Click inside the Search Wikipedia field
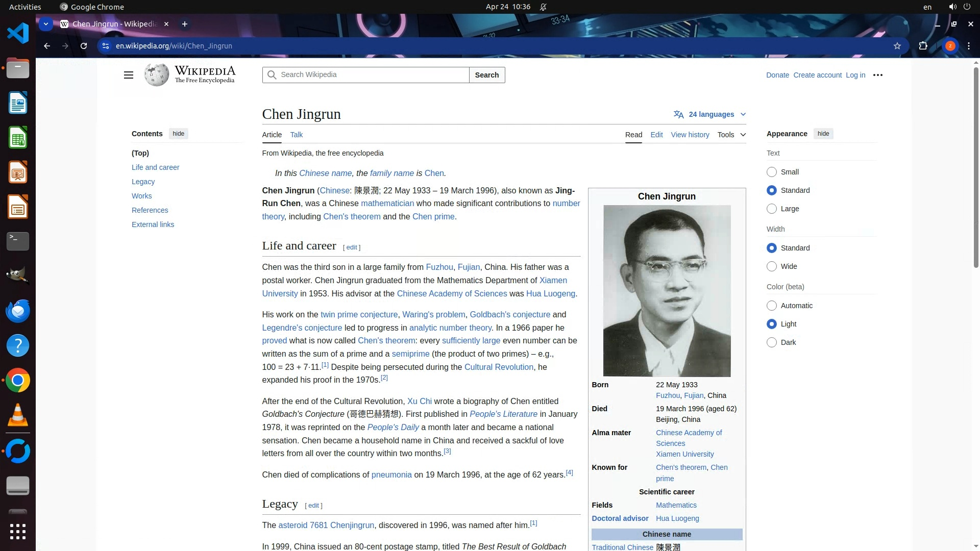980x551 pixels. click(373, 75)
